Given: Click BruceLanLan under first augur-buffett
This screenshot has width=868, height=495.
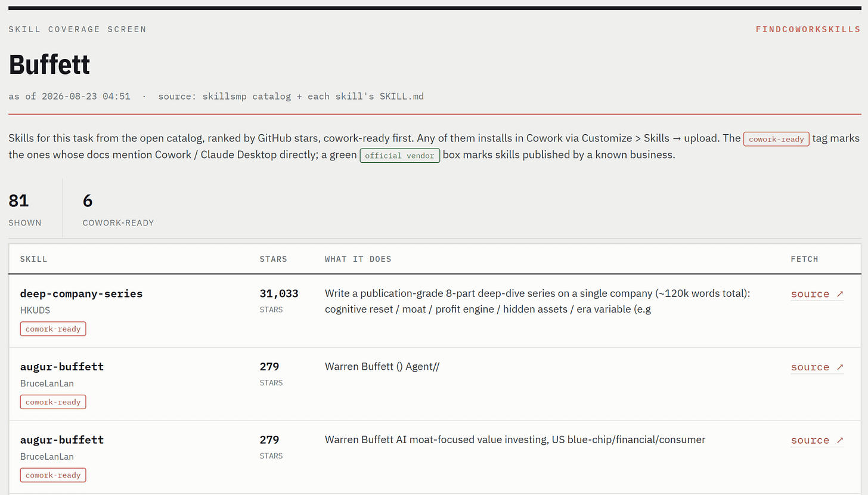Looking at the screenshot, I should pyautogui.click(x=47, y=383).
